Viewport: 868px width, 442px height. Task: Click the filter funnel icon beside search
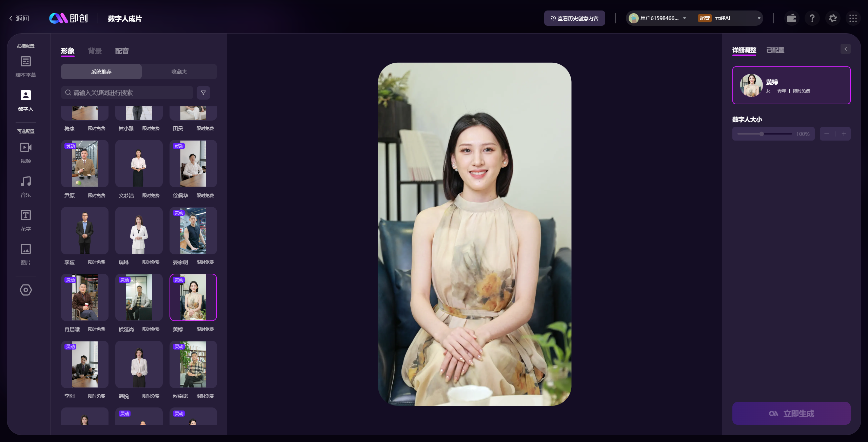[x=203, y=93]
